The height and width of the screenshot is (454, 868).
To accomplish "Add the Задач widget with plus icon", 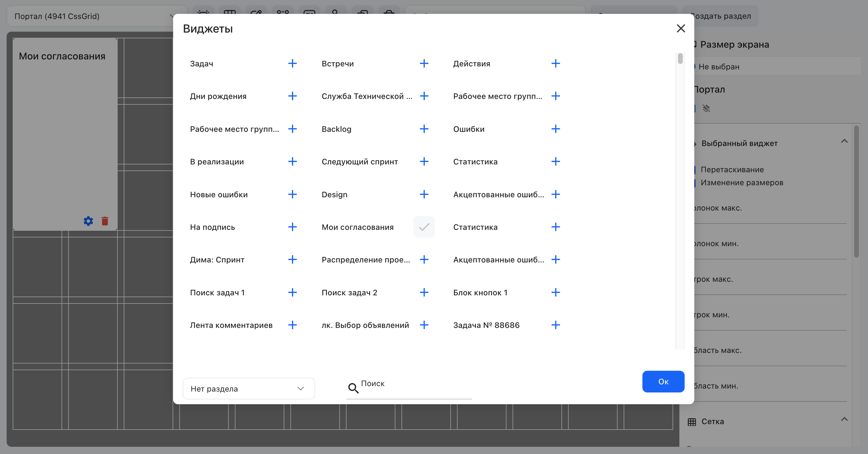I will pos(293,63).
